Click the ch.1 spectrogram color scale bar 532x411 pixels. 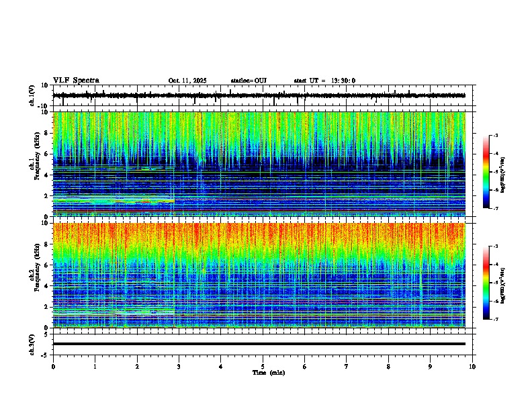point(486,172)
